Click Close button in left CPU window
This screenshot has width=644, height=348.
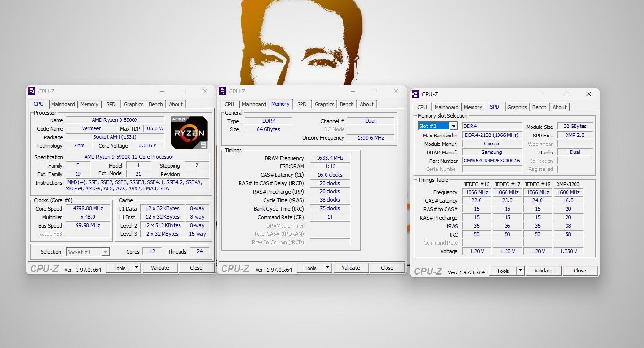tap(196, 268)
